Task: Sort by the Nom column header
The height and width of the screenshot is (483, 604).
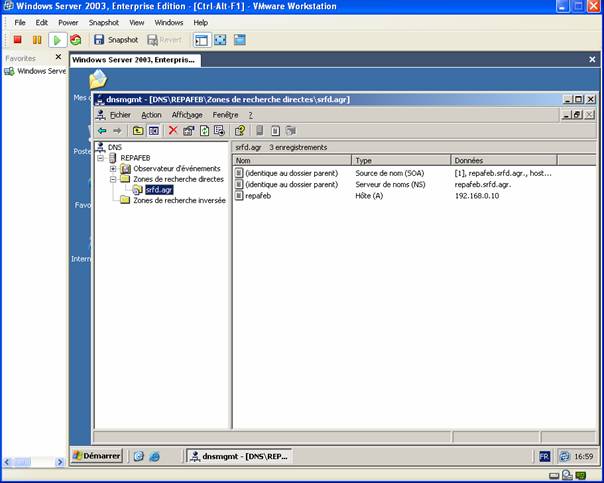Action: pos(292,160)
